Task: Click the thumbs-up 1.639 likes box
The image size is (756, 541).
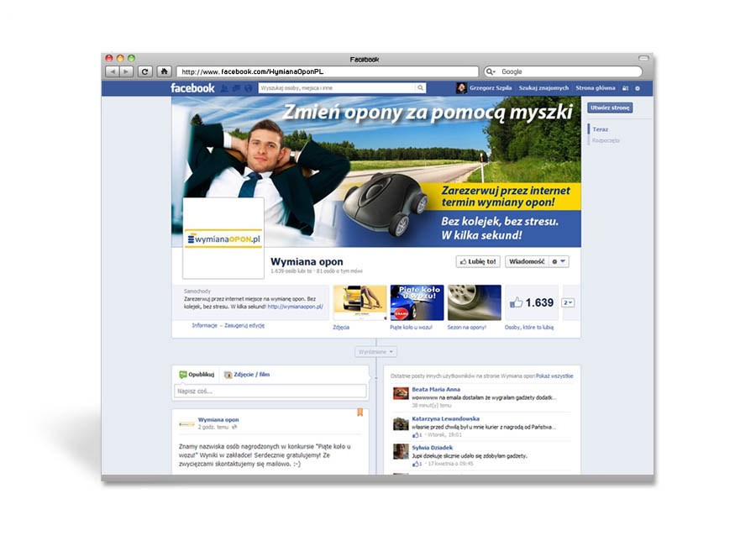Action: [531, 302]
